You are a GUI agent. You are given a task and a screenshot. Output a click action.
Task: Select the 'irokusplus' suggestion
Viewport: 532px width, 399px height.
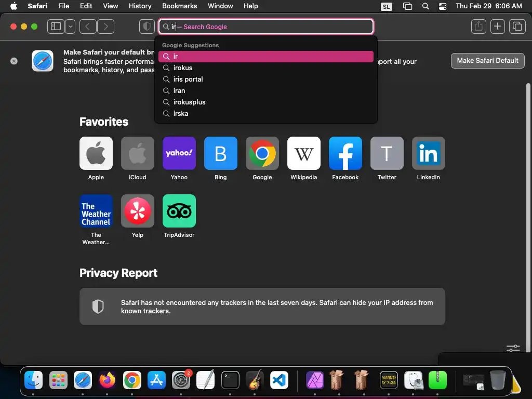coord(266,102)
